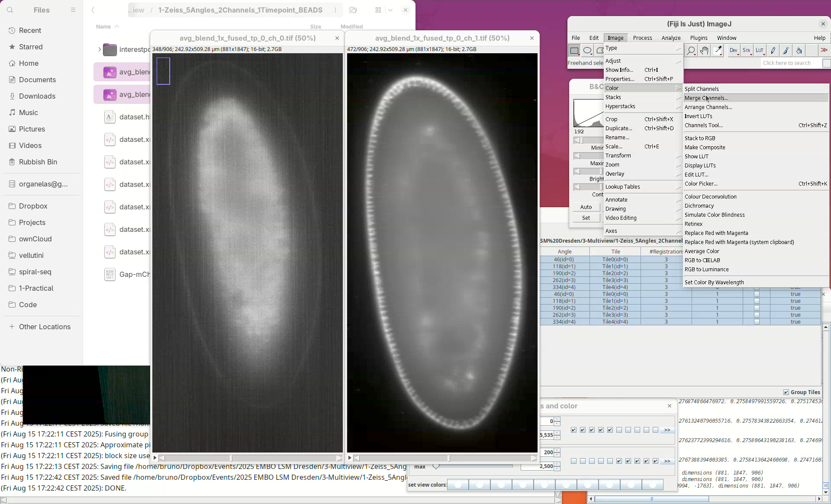The height and width of the screenshot is (504, 831).
Task: Select the Paintbrush tool
Action: click(786, 51)
